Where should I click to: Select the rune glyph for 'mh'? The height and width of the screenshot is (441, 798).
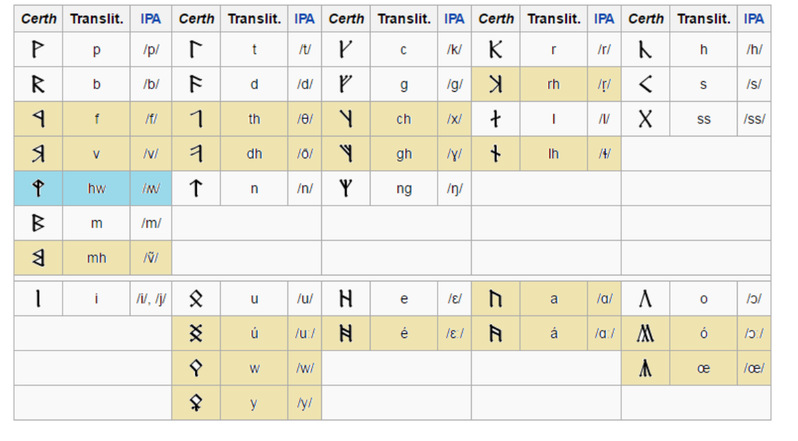pyautogui.click(x=38, y=257)
